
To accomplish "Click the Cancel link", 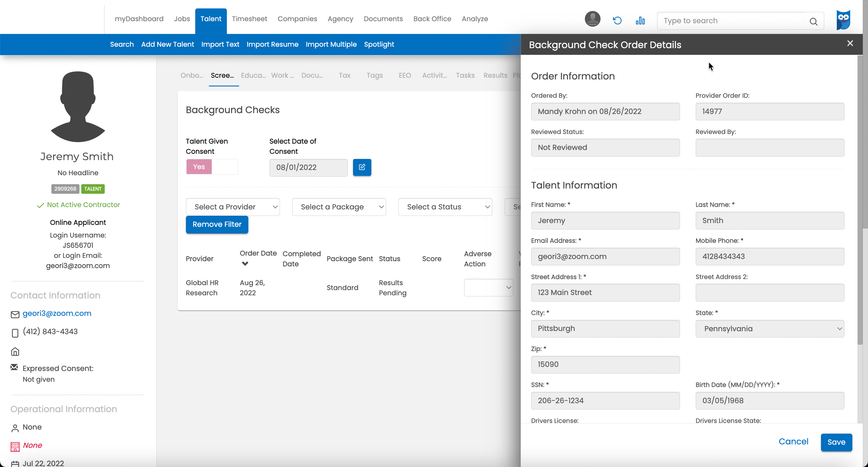I will [793, 441].
